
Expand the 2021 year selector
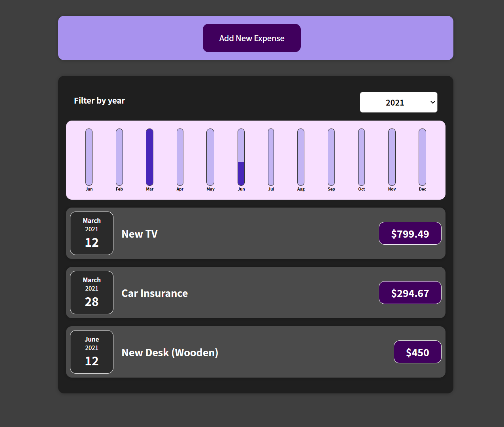(x=398, y=102)
